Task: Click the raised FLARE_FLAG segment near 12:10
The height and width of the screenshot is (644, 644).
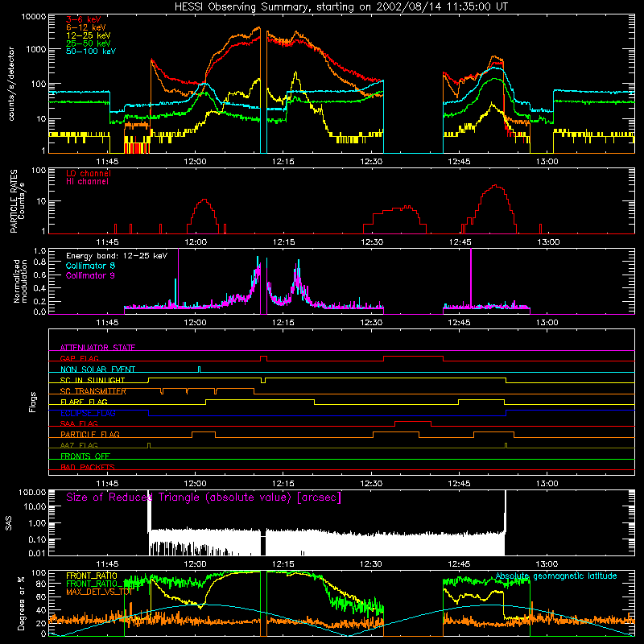Action: (x=260, y=399)
